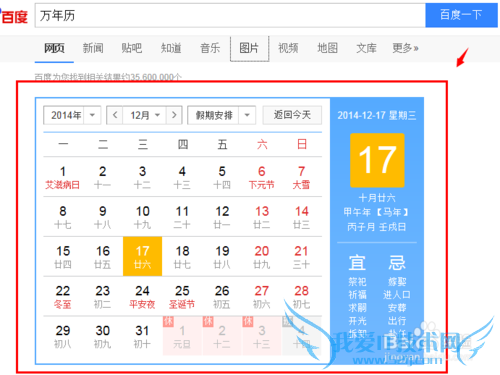Select December 26 in calendar
500x375 pixels.
222,297
